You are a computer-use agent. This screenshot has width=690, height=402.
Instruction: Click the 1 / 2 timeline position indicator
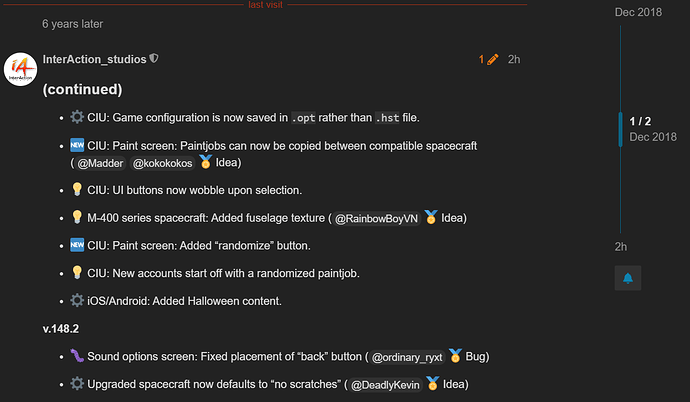tap(641, 121)
